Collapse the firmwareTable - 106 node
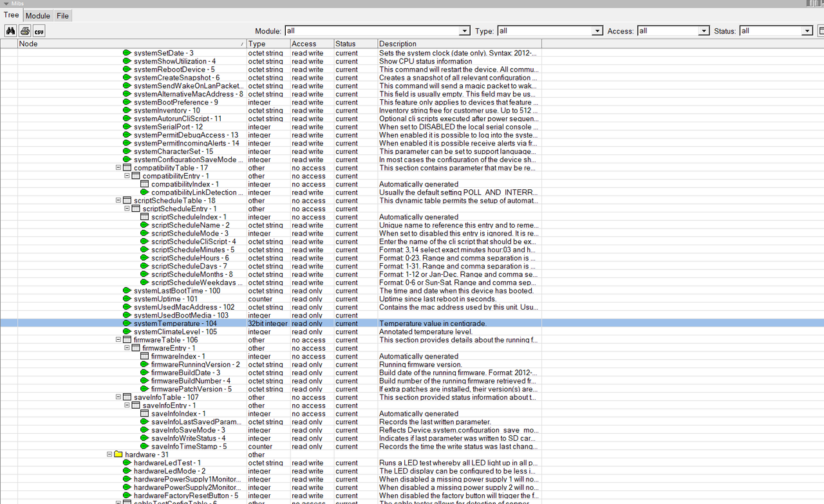The image size is (824, 504). click(x=118, y=340)
